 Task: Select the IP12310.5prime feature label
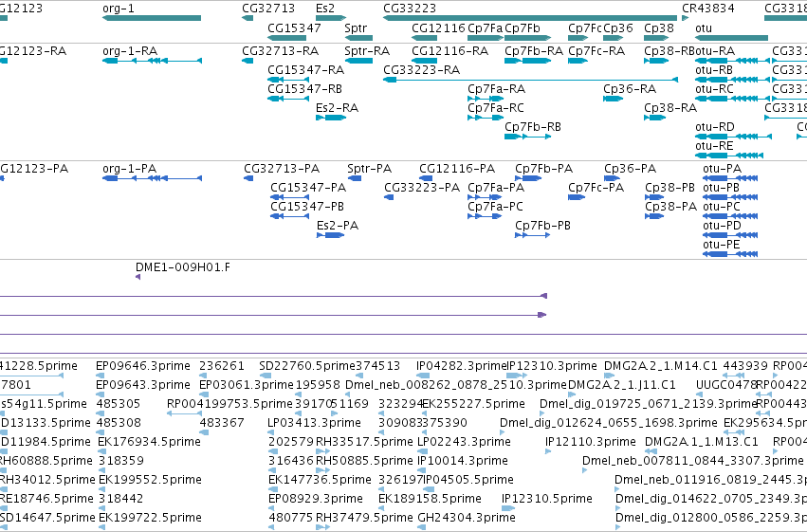click(x=547, y=499)
